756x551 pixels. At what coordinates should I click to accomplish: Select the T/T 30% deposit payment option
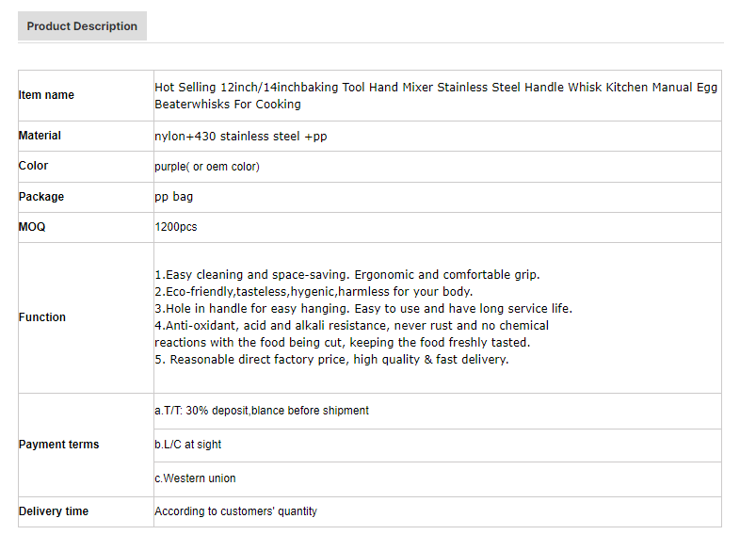(x=262, y=411)
